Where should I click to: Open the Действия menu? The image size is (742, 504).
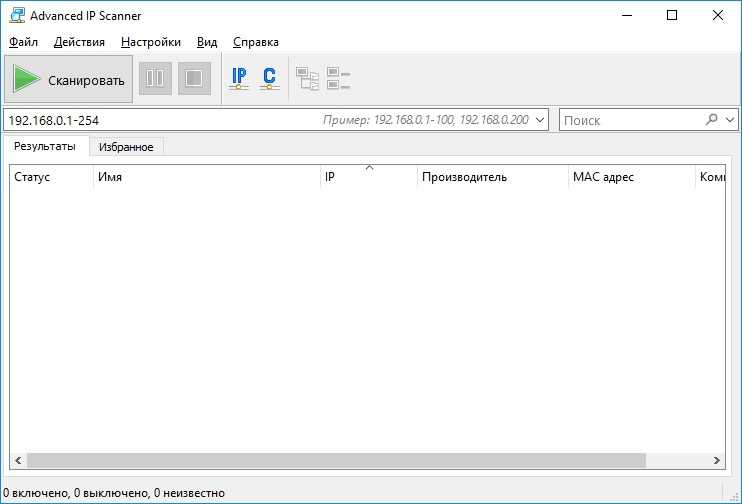coord(79,42)
